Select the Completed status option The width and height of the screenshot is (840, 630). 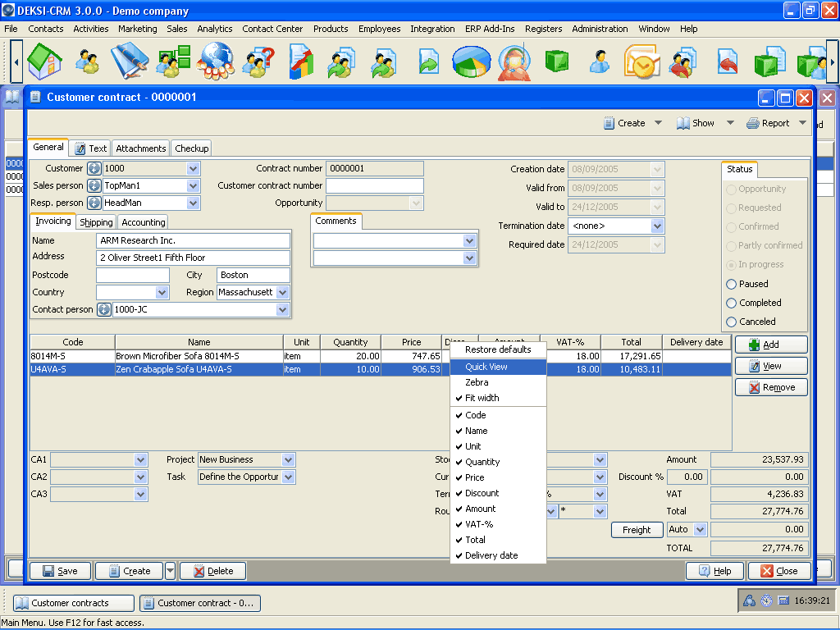tap(732, 303)
